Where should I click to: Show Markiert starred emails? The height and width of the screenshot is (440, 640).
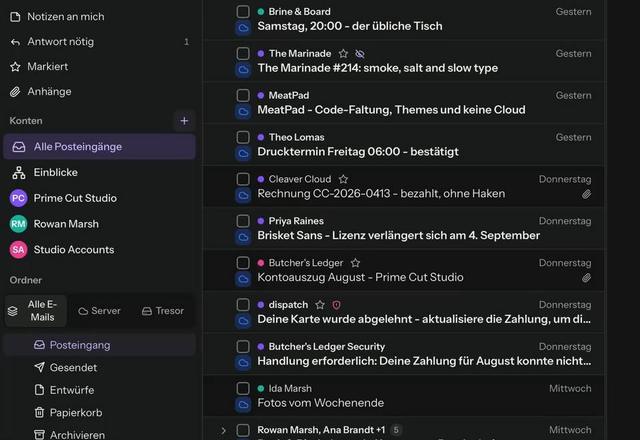[99, 67]
